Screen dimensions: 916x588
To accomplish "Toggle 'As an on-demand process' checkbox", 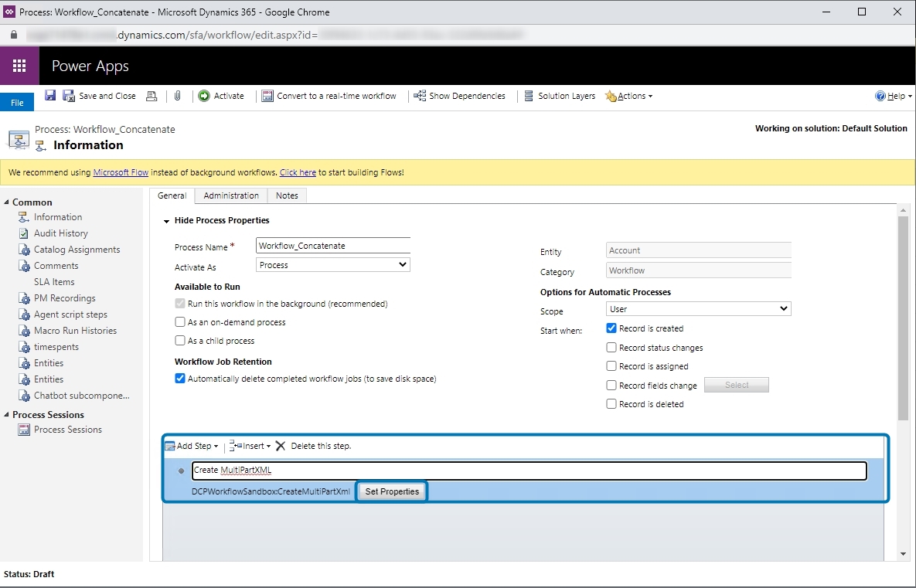I will [180, 321].
